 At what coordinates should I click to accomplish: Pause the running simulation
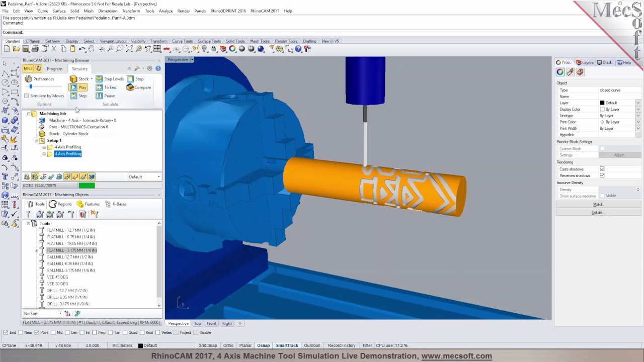[105, 96]
